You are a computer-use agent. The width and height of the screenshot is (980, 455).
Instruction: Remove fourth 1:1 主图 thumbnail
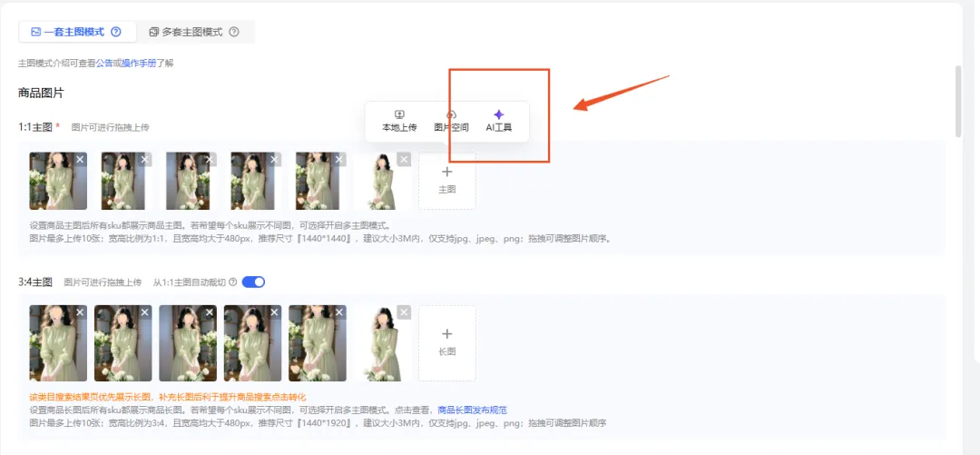point(275,160)
